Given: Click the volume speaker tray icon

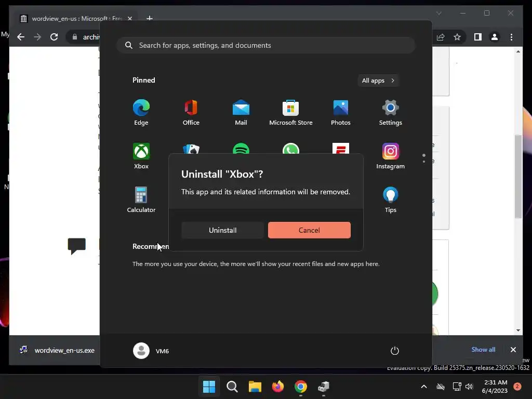Looking at the screenshot, I should coord(469,387).
